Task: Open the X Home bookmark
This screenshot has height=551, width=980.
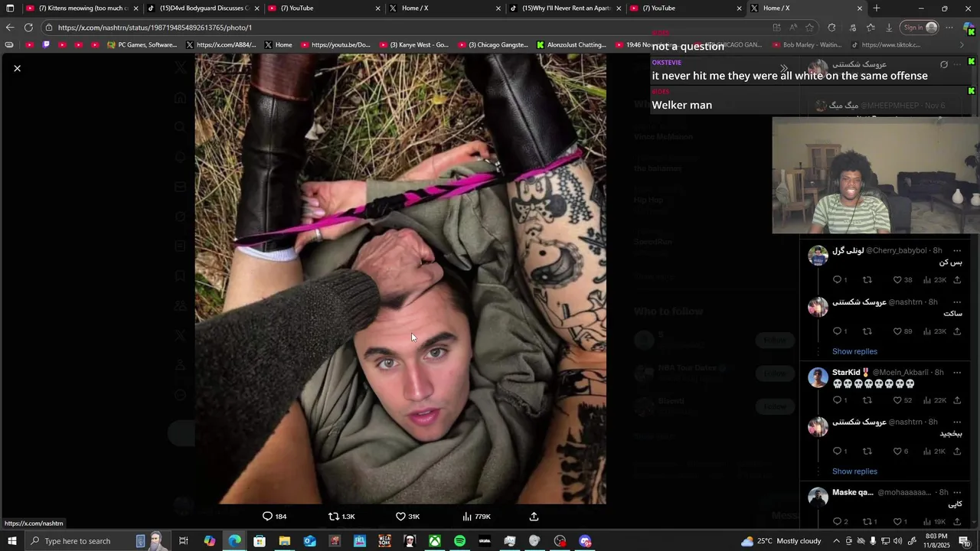Action: 278,45
